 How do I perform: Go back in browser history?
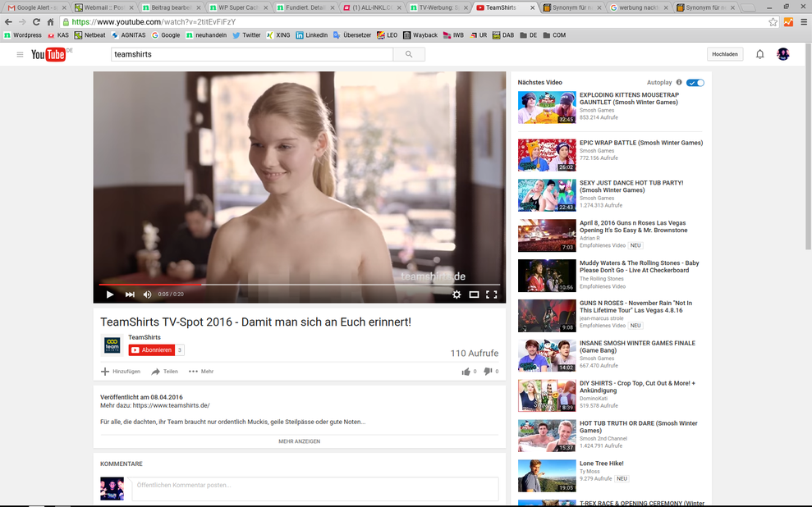click(8, 21)
